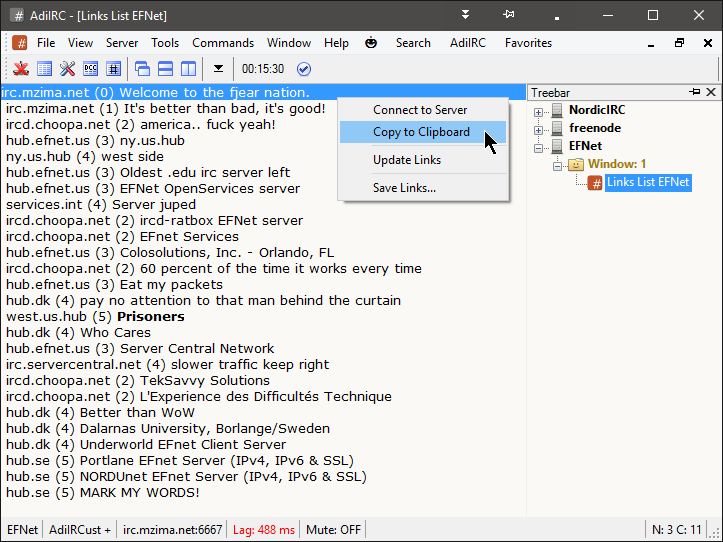Click the pin icon in title bar

(509, 15)
